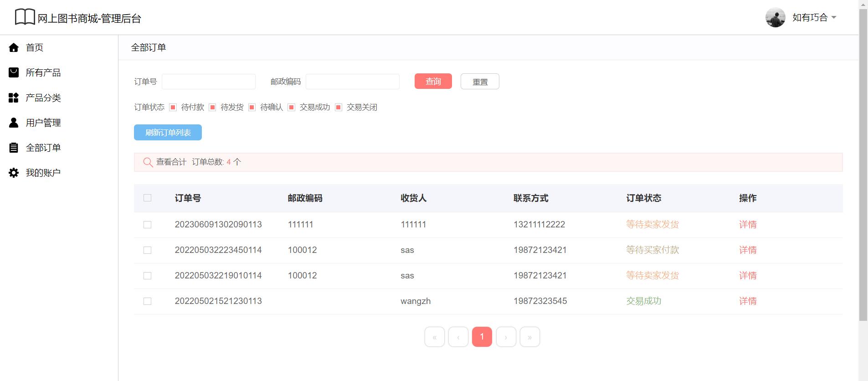Click the 网上图书商城-管理后台 title
The image size is (868, 381).
pyautogui.click(x=89, y=18)
